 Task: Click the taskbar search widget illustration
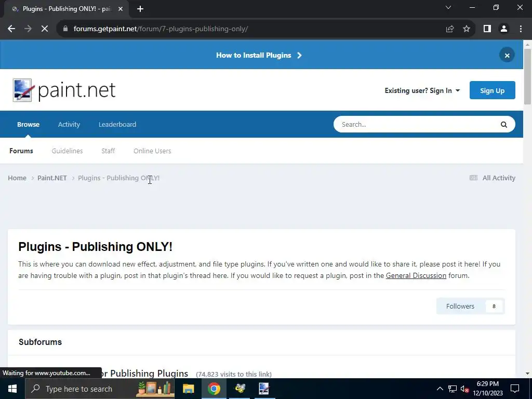[155, 389]
